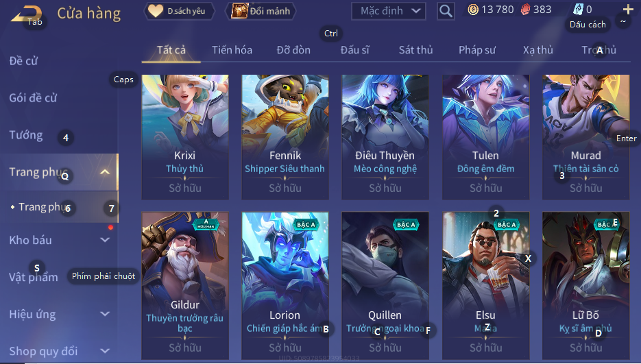Select the Krixi Thủy thủ skin card
The height and width of the screenshot is (364, 641).
[x=185, y=137]
